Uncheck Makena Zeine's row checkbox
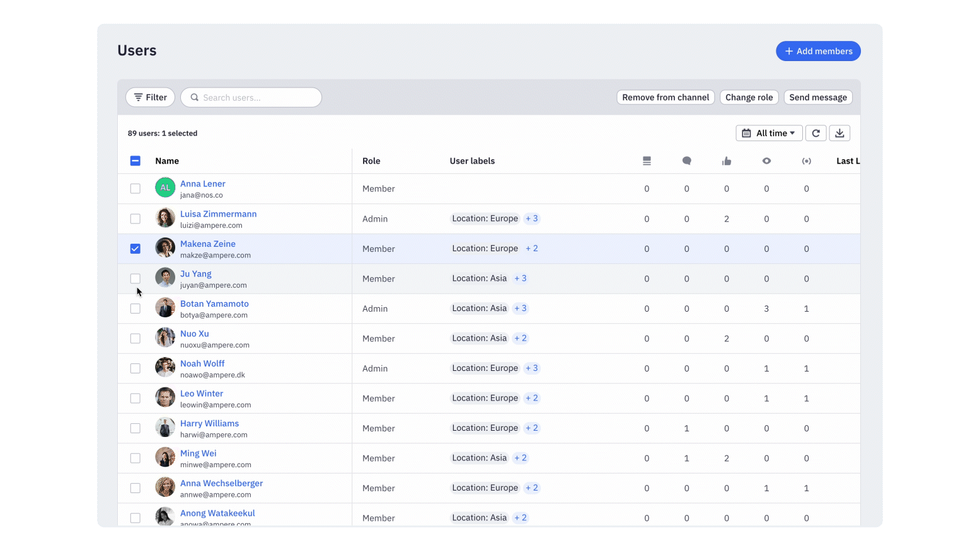980x551 pixels. click(135, 248)
